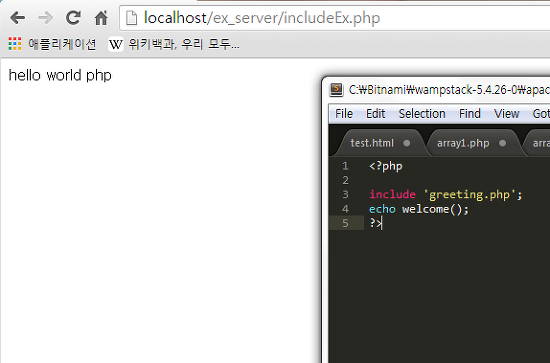Click the 'greeting.php' string in the code
This screenshot has height=363, width=550.
[469, 195]
